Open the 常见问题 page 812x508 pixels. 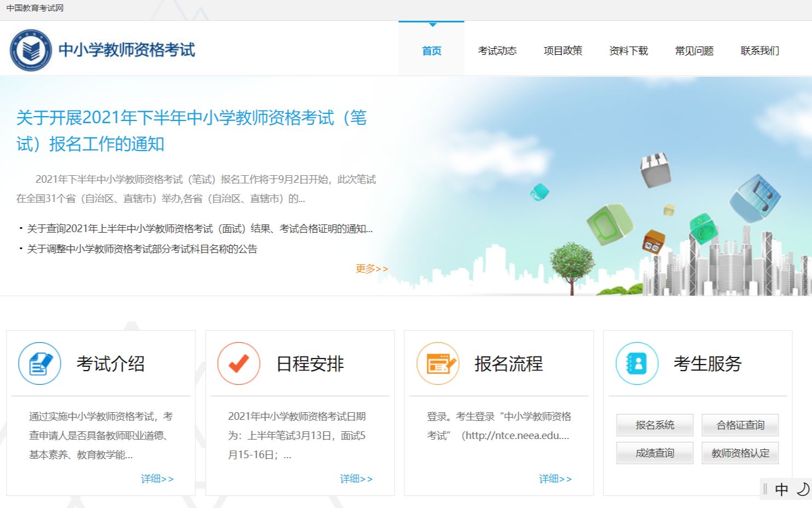tap(693, 51)
